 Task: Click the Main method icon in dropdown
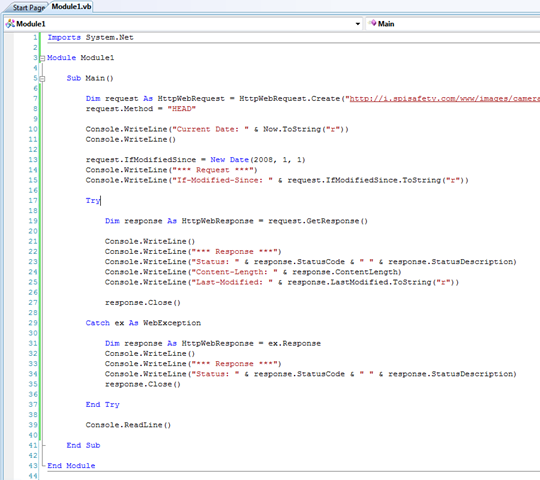coord(372,23)
